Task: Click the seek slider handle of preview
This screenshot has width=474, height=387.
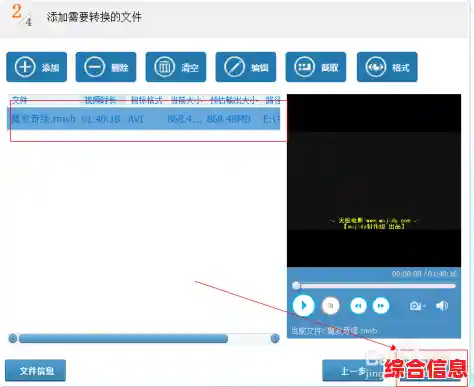Action: pyautogui.click(x=296, y=286)
